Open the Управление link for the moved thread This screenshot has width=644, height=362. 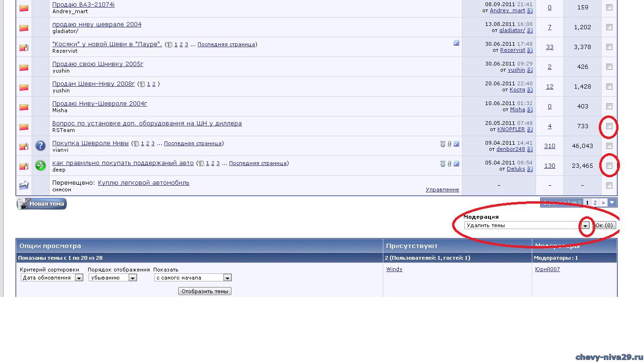tap(442, 189)
